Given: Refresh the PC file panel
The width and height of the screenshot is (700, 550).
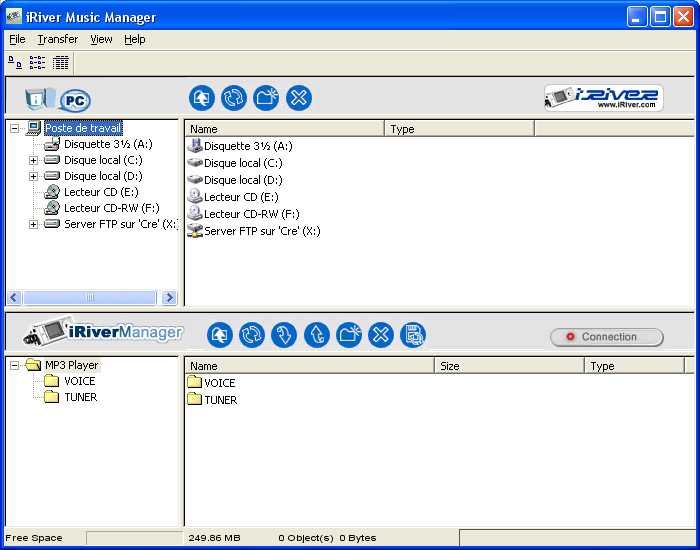Looking at the screenshot, I should coord(234,98).
